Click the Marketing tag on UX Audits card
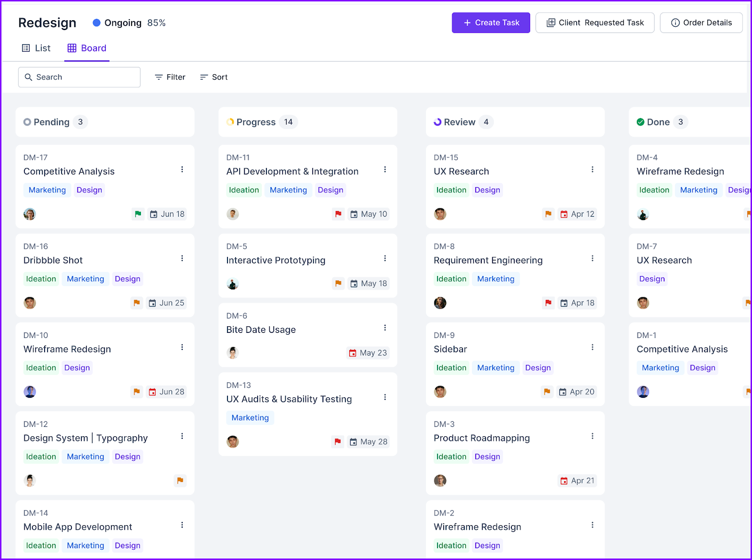The image size is (752, 560). (250, 418)
